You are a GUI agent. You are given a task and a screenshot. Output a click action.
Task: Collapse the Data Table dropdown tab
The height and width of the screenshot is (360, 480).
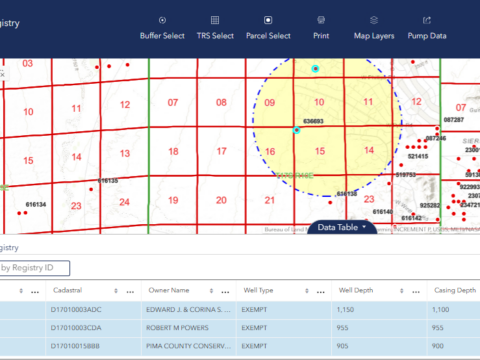pos(342,227)
